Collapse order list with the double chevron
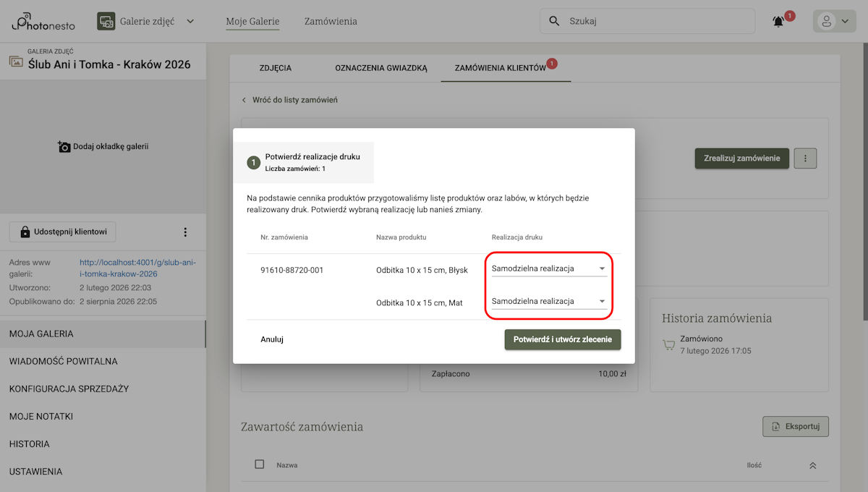868x492 pixels. pyautogui.click(x=812, y=465)
